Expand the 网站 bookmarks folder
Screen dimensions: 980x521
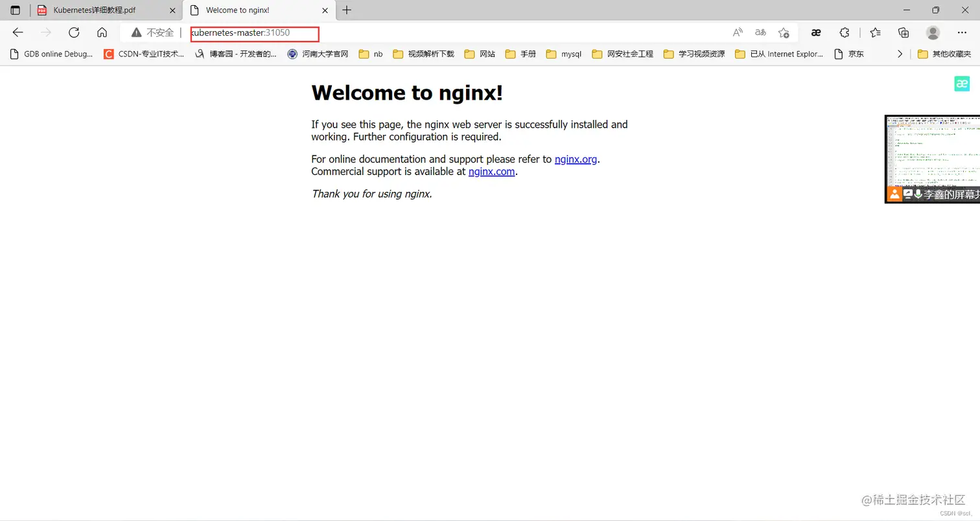coord(480,54)
